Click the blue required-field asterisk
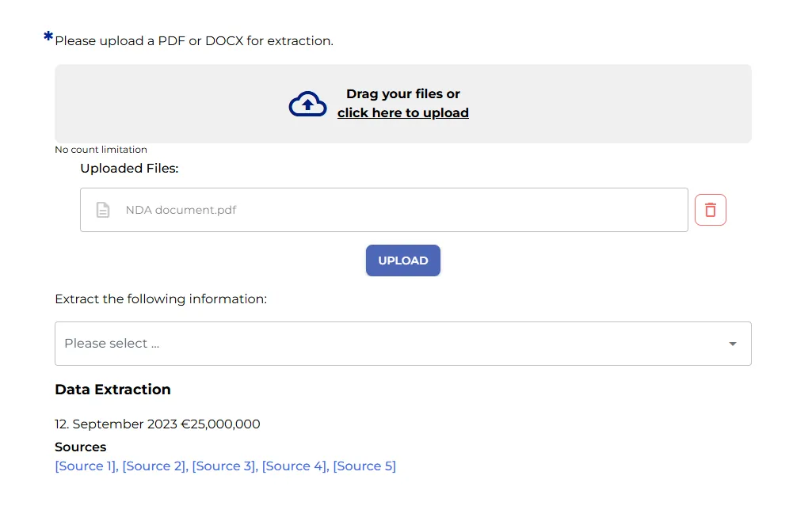Viewport: 812px width, 521px height. pyautogui.click(x=48, y=36)
